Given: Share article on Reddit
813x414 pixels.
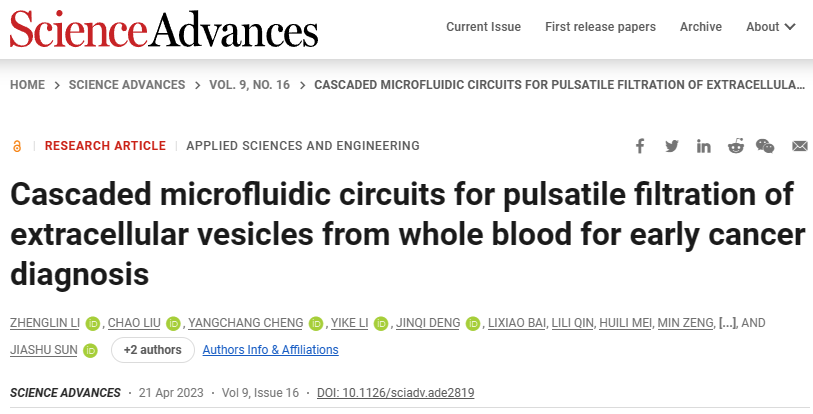Looking at the screenshot, I should coord(736,146).
